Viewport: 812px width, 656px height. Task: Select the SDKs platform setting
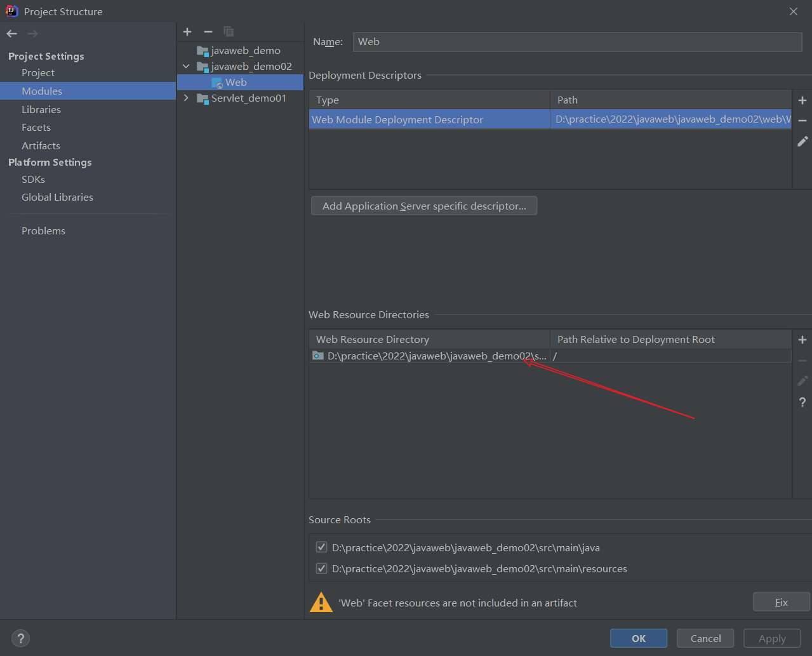point(33,179)
